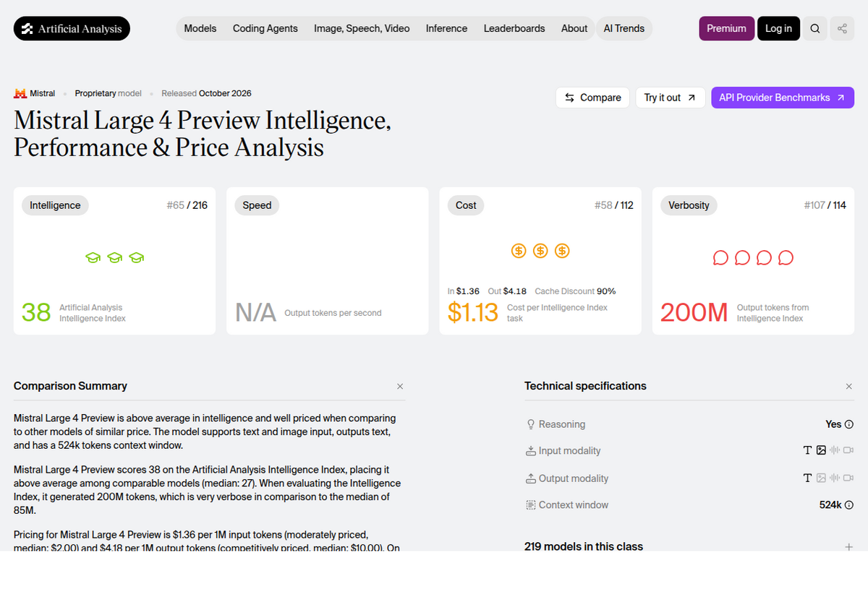This screenshot has height=610, width=868.
Task: Click the Cost card label
Action: pyautogui.click(x=466, y=205)
